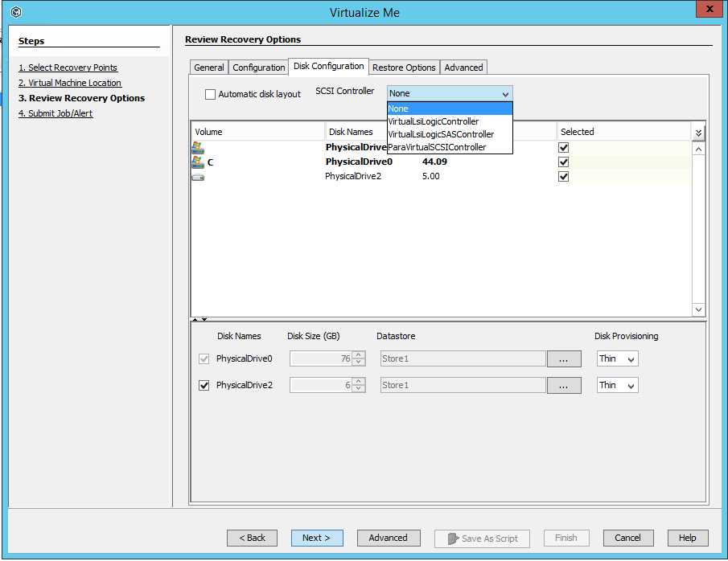728x561 pixels.
Task: Increment the PhysicalDrive2 disk size spinner
Action: pos(360,382)
